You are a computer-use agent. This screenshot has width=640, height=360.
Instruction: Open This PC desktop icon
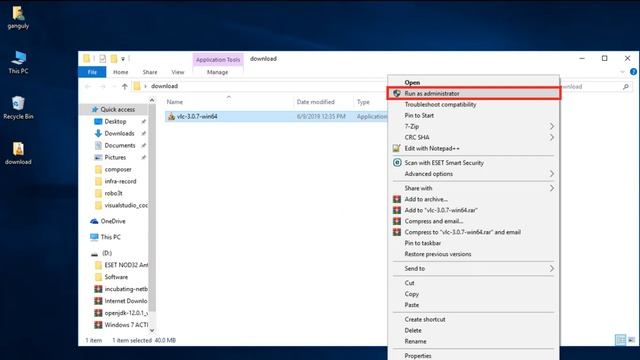[x=18, y=62]
